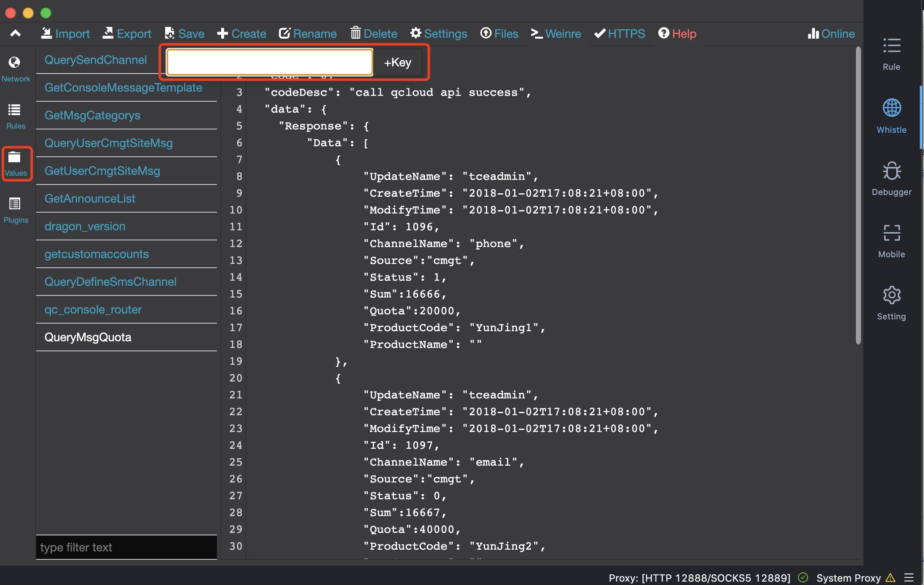This screenshot has height=585, width=924.
Task: Toggle HTTPS capture option
Action: point(619,34)
